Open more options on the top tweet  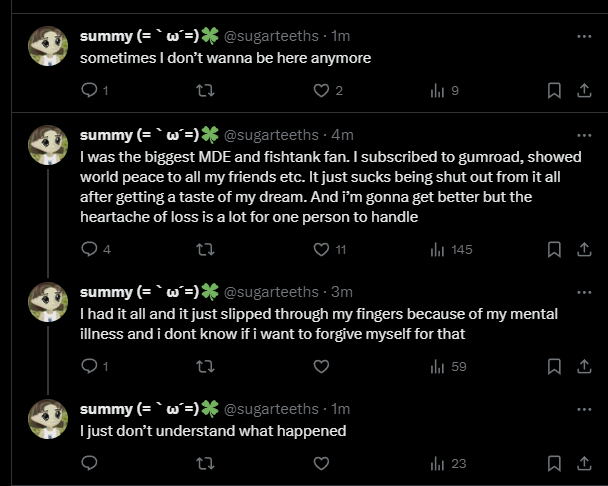(x=584, y=36)
